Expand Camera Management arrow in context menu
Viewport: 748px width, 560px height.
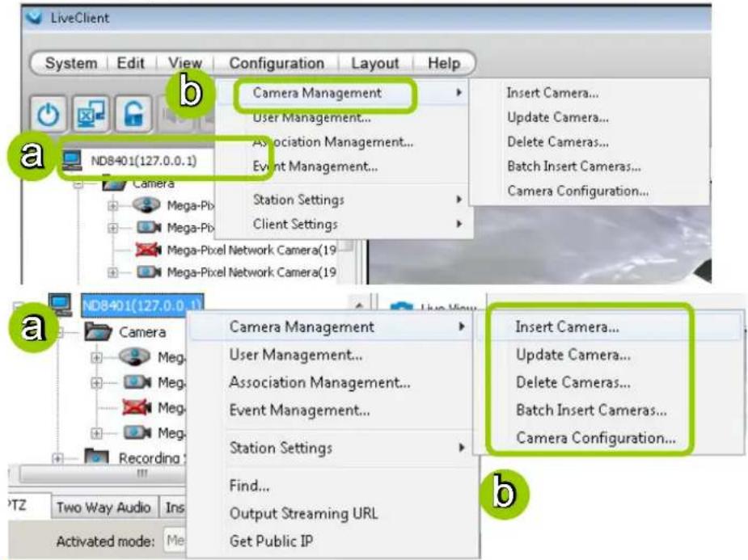(461, 326)
